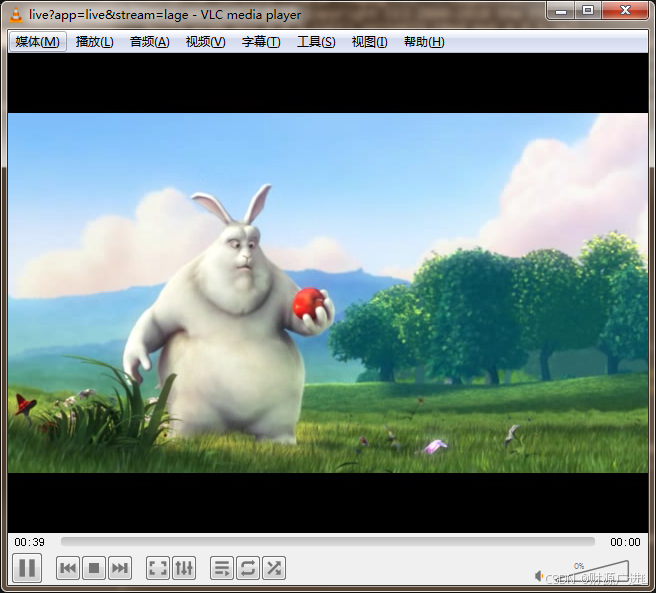
Task: Close the VLC media player window
Action: point(625,10)
